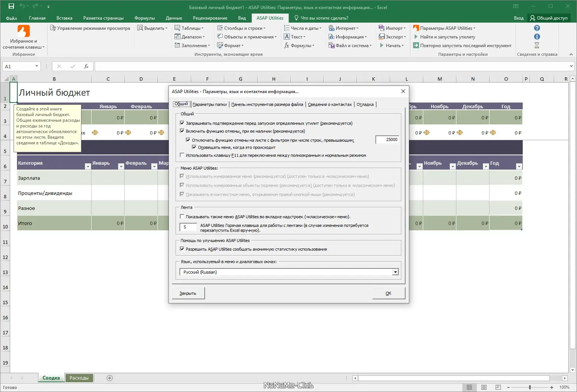
Task: Click the blue question mark help icon
Action: pos(537,28)
